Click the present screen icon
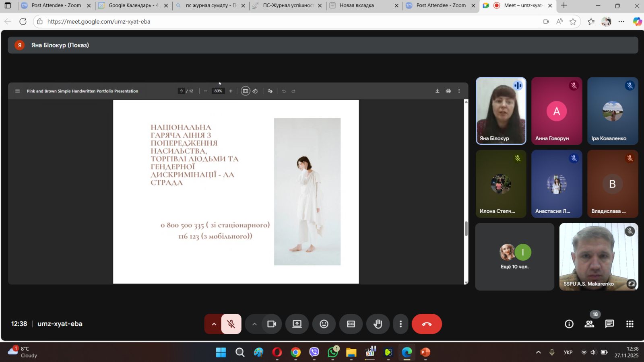 (297, 324)
